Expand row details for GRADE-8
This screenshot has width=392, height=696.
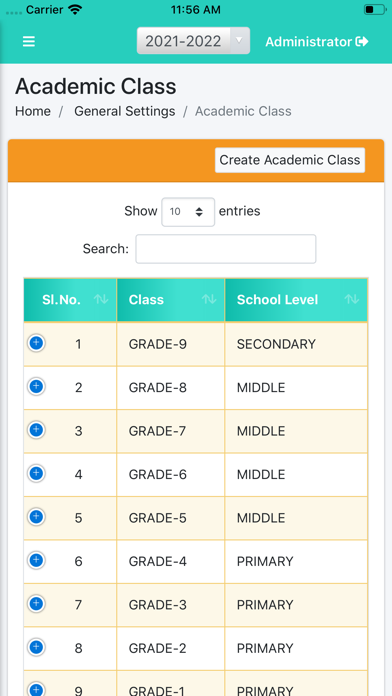tap(36, 387)
